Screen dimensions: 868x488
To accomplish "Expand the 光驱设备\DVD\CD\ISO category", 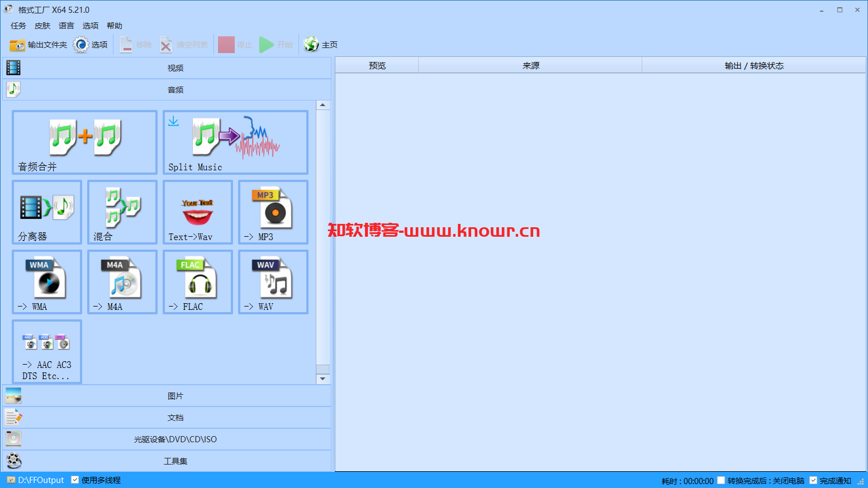I will click(167, 439).
